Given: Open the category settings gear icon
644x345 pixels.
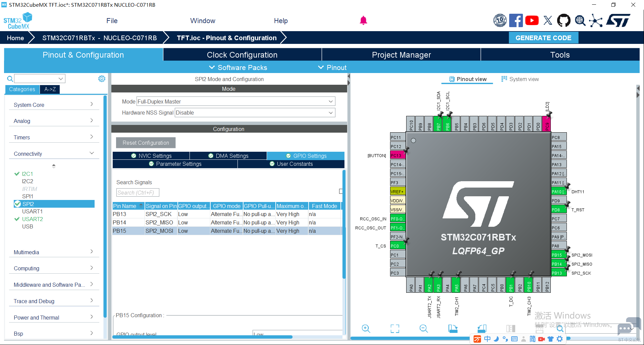Looking at the screenshot, I should [x=102, y=79].
